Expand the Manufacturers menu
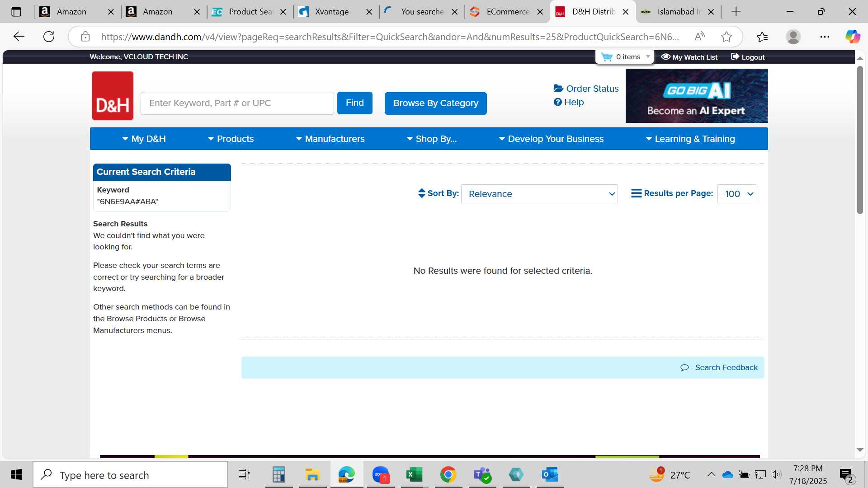 point(330,139)
